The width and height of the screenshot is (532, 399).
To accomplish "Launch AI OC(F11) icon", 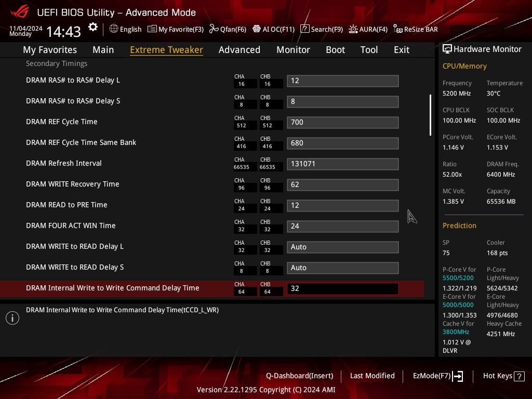I will point(257,29).
